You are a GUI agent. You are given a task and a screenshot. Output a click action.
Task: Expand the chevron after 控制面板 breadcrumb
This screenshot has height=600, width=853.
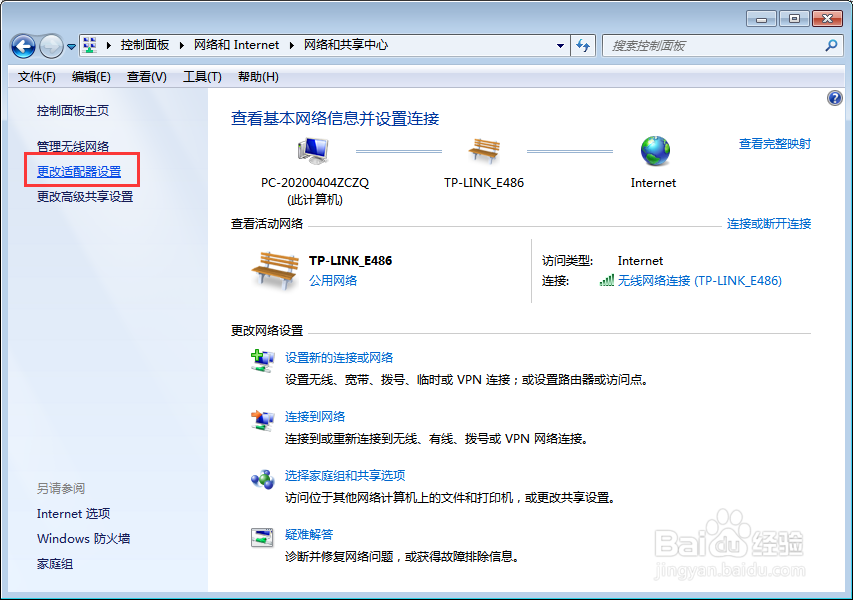(182, 45)
